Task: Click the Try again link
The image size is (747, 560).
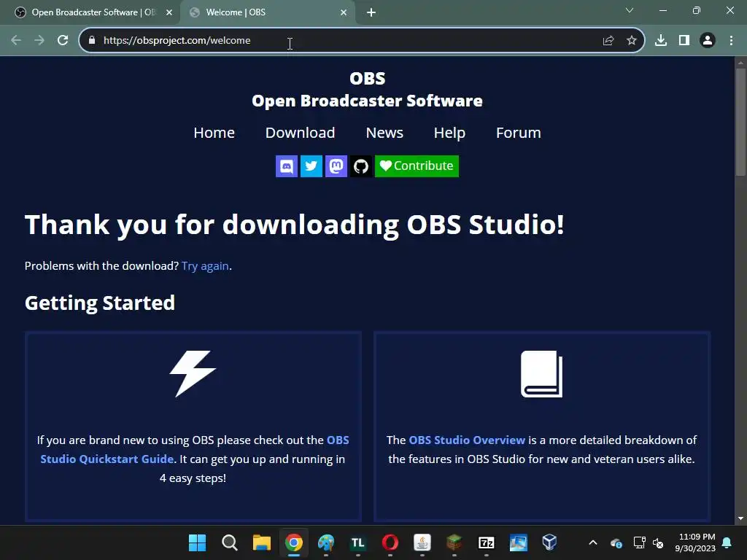Action: (x=205, y=265)
